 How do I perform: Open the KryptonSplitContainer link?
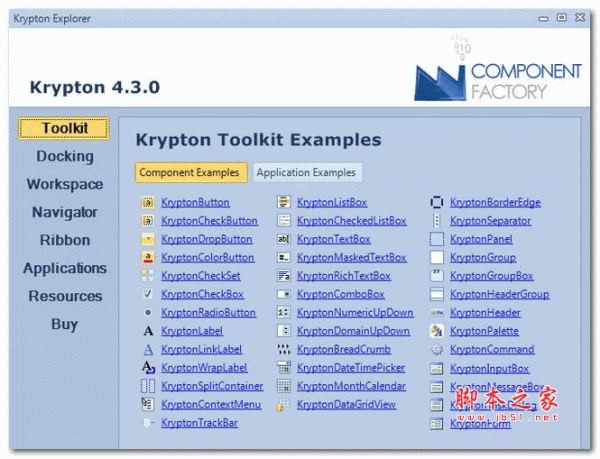click(212, 386)
